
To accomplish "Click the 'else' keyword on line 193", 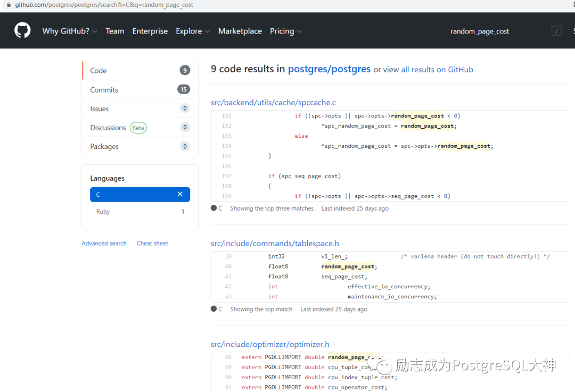I will pyautogui.click(x=301, y=136).
